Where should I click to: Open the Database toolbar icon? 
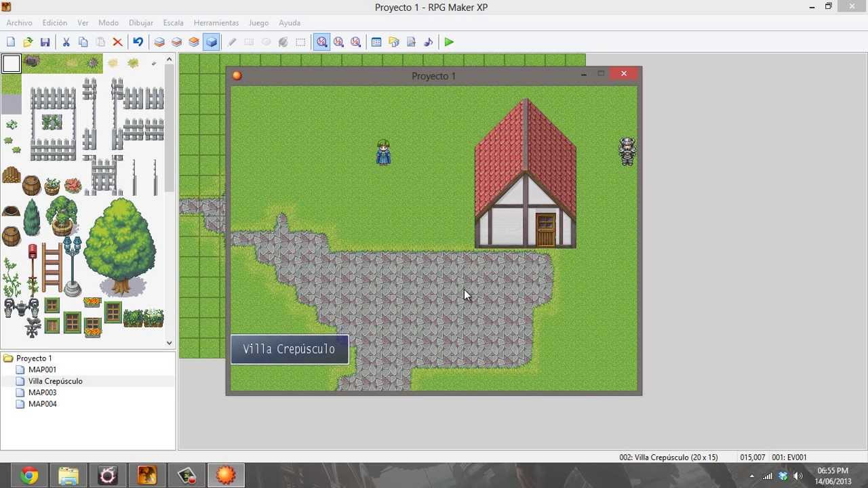point(376,42)
